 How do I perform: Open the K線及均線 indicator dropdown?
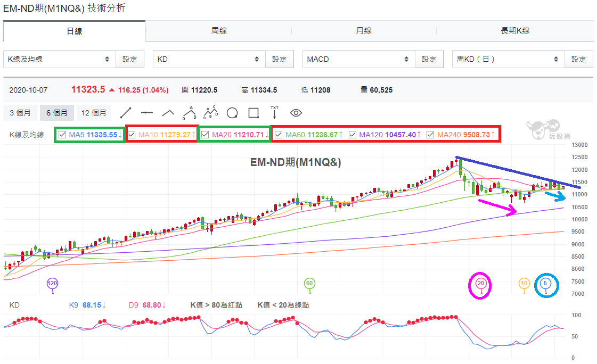point(60,59)
